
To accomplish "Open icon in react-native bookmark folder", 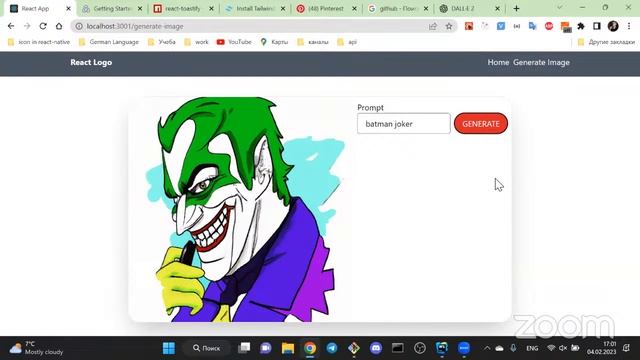I will pyautogui.click(x=39, y=42).
